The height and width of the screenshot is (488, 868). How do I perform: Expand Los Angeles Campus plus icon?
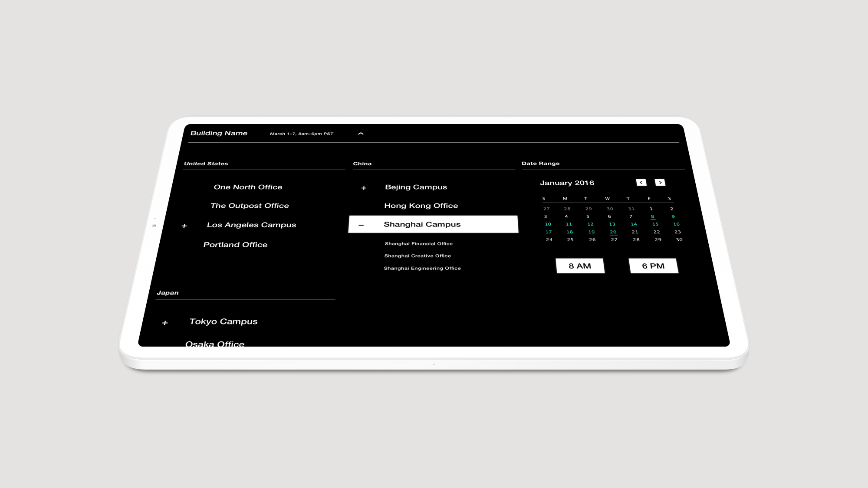click(x=184, y=226)
